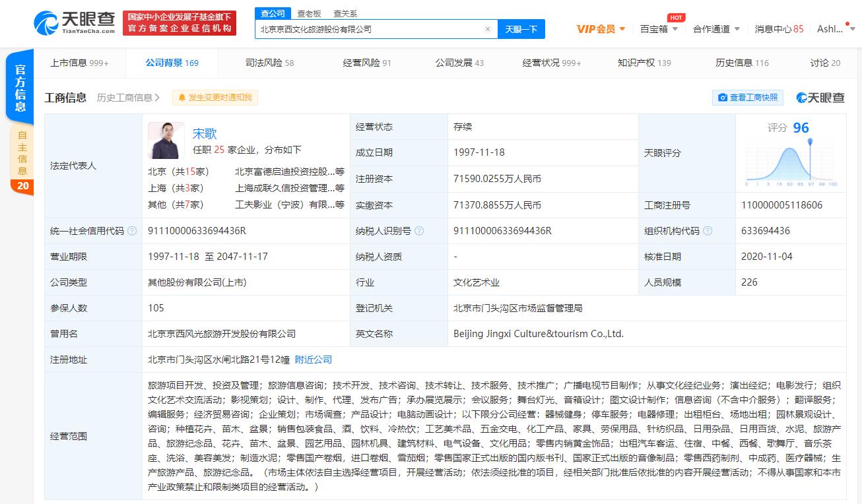Click the paid-in capital 71370.8855万人民币
This screenshot has height=504, width=862.
point(497,205)
